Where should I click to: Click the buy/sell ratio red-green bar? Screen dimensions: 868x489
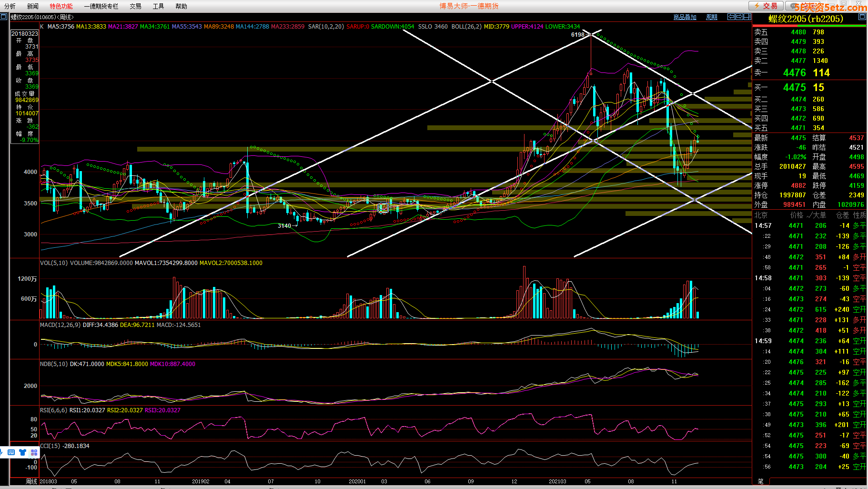coord(809,26)
